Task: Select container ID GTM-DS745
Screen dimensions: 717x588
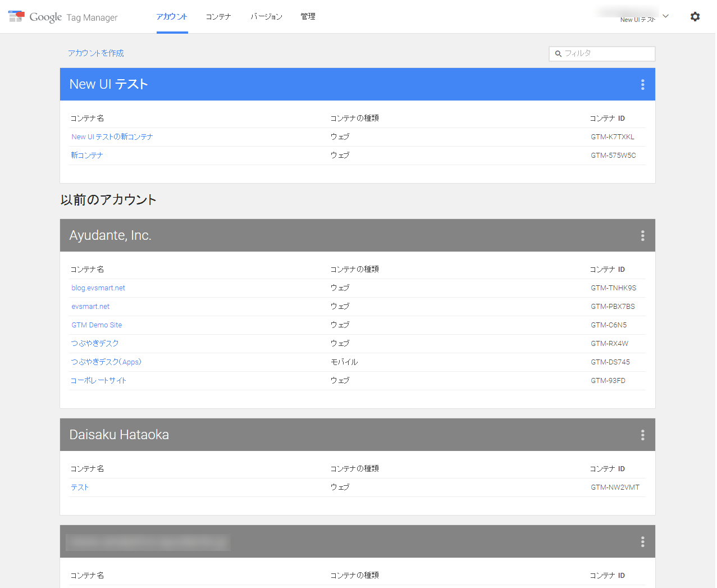Action: 610,362
